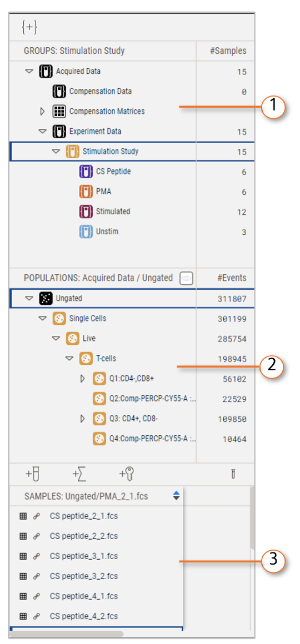Click the Compensation Matrices grid icon
The height and width of the screenshot is (644, 300).
[x=59, y=111]
